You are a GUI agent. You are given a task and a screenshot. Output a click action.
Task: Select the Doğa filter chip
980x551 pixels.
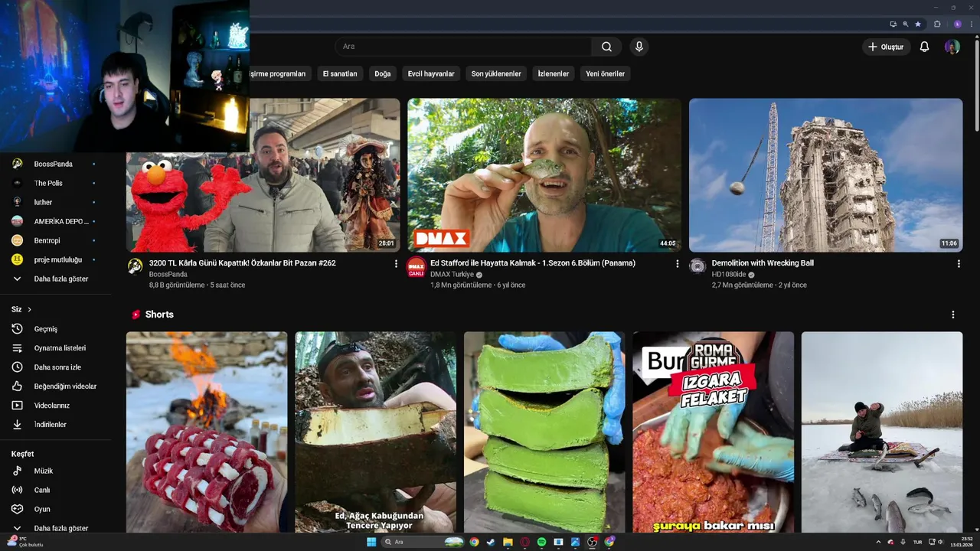coord(382,73)
